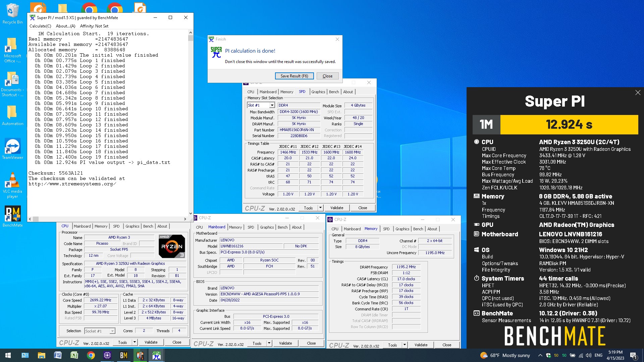Screen dimensions: 644x362
Task: Open Google Chrome from the taskbar
Action: 91,355
